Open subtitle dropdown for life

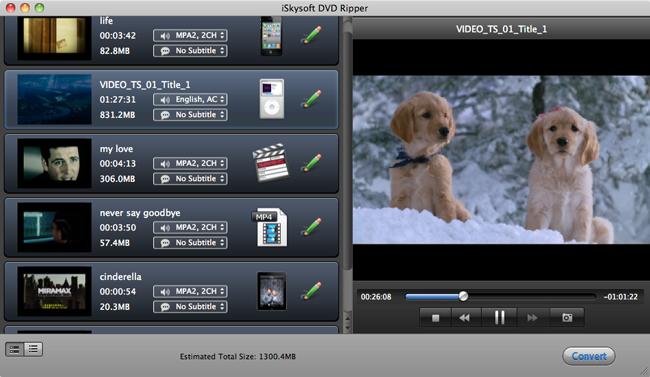tap(190, 51)
